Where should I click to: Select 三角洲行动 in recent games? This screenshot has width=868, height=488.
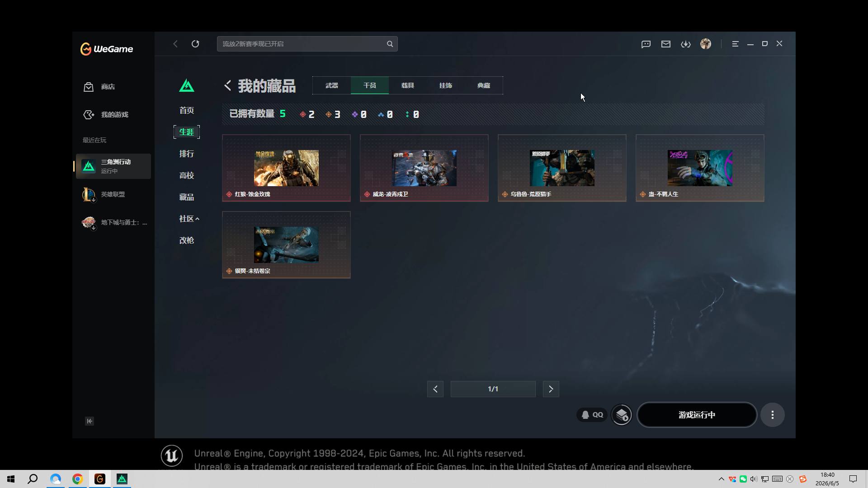[x=113, y=166]
